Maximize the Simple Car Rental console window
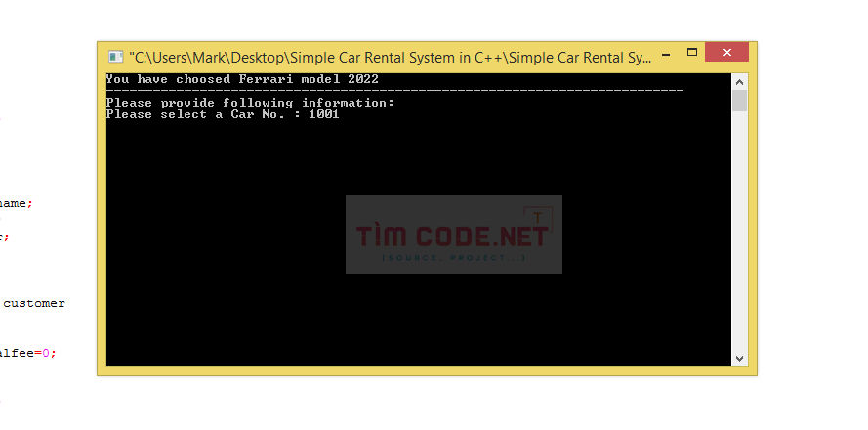 pos(692,53)
